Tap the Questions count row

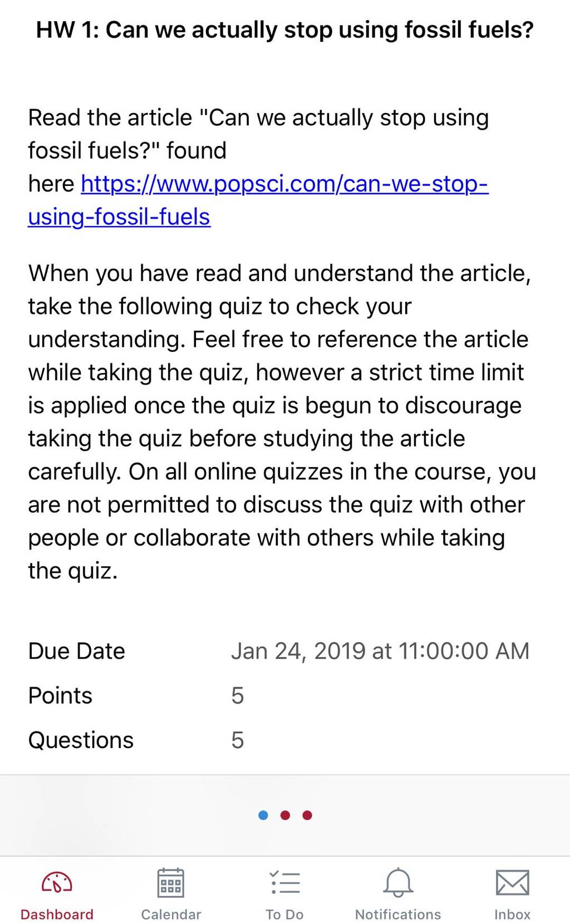point(285,740)
